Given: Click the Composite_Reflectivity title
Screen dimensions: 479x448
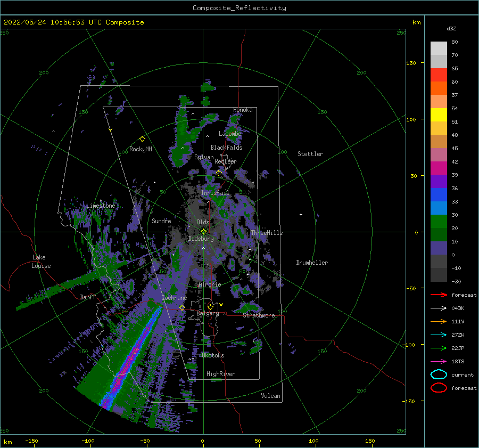Looking at the screenshot, I should pyautogui.click(x=240, y=8).
